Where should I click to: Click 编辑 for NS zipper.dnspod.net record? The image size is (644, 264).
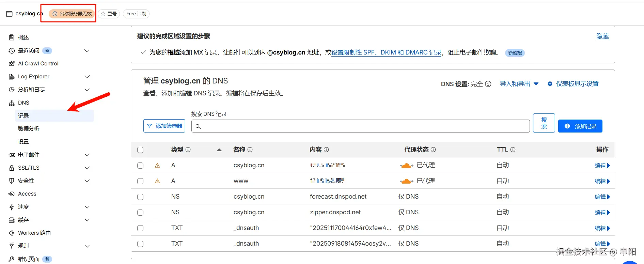pos(602,213)
